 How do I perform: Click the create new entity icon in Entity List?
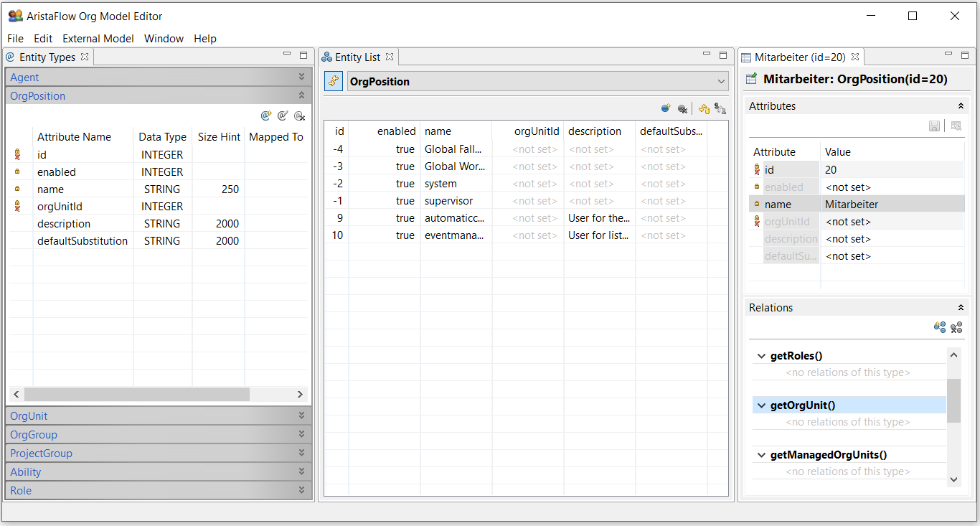[x=666, y=108]
